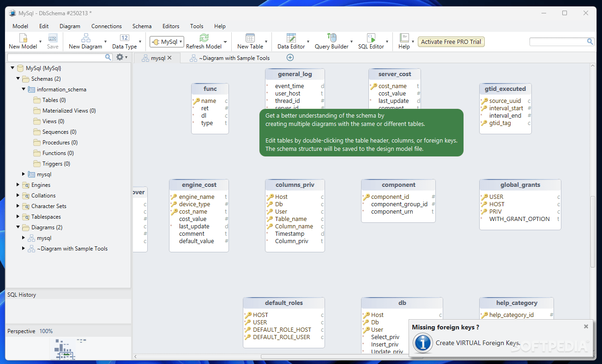Click WITH_GRANT_OPTION column in global_grants
The image size is (602, 364).
coord(520,219)
